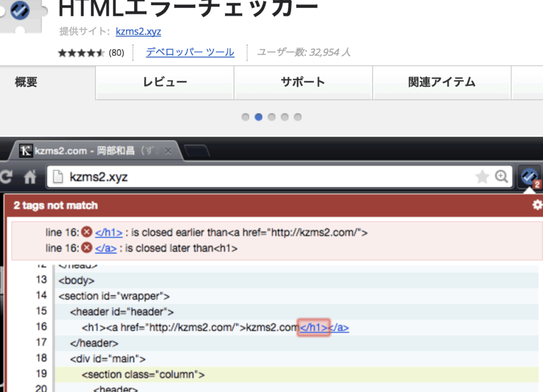Open settings gear in the error panel
The height and width of the screenshot is (392, 543).
tap(537, 205)
